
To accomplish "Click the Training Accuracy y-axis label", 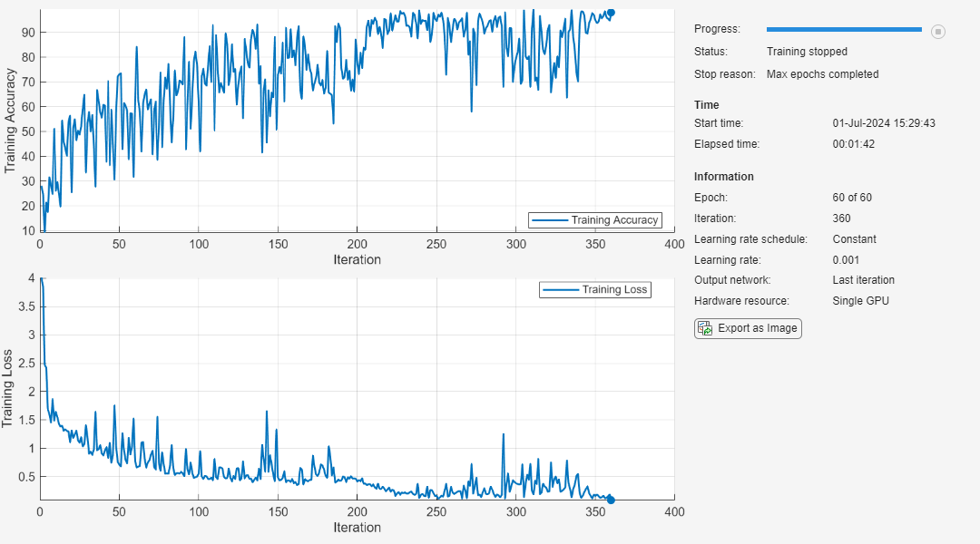I will coord(9,121).
